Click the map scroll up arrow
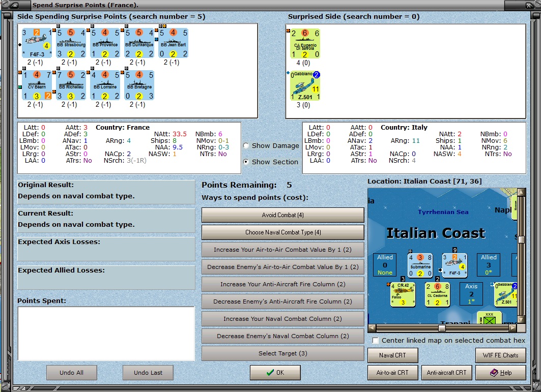 [x=521, y=192]
